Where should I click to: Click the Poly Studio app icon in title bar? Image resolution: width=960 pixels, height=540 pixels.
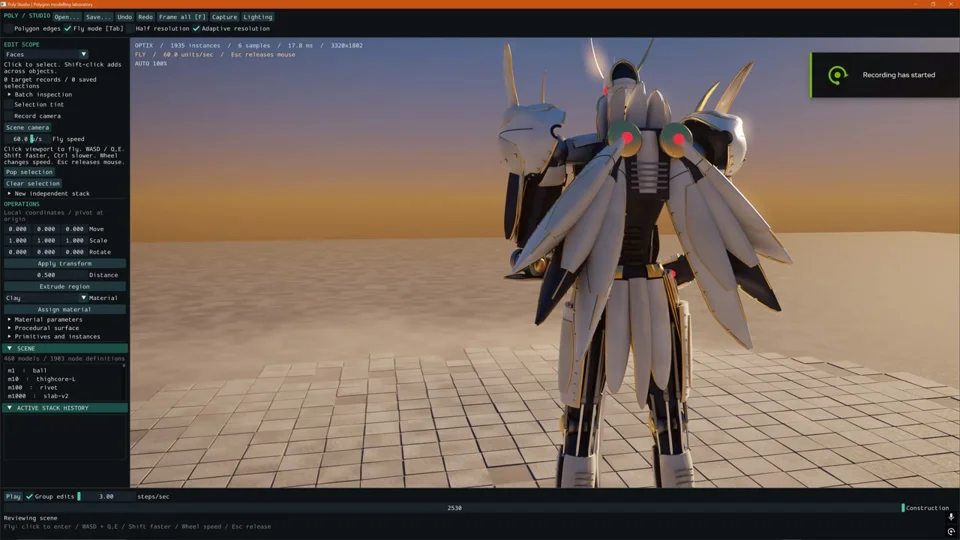coord(4,4)
